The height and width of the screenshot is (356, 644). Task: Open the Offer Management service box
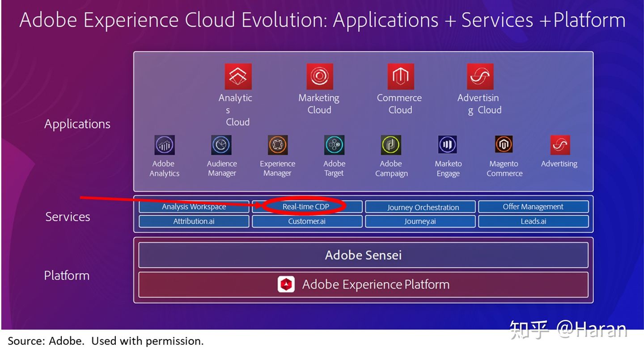[534, 207]
